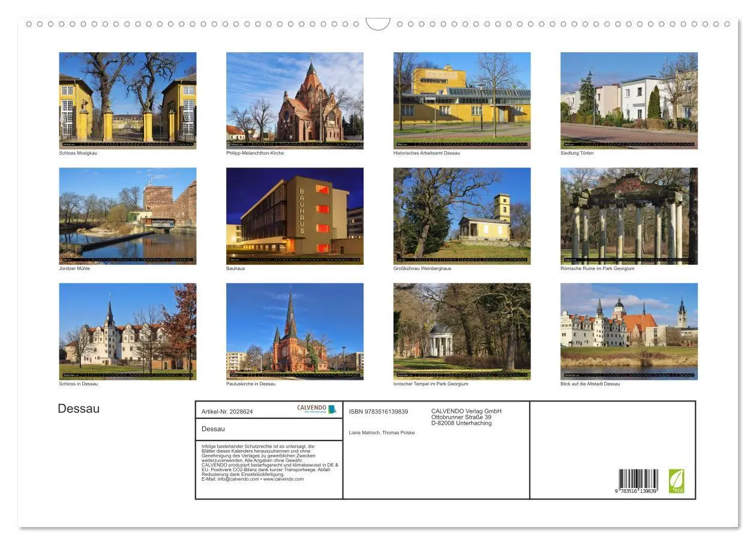
Task: Open the Römische Ruine im Park Georgium image
Action: point(629,215)
